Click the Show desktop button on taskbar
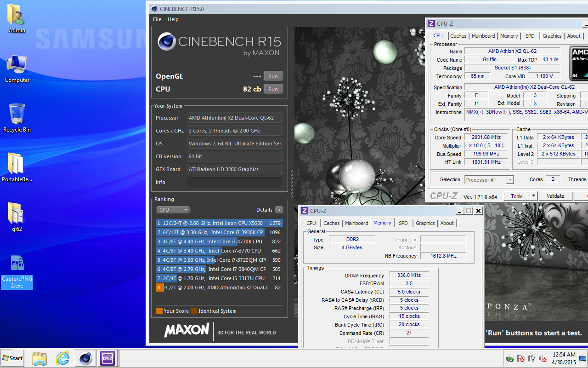The height and width of the screenshot is (368, 588). tap(583, 358)
